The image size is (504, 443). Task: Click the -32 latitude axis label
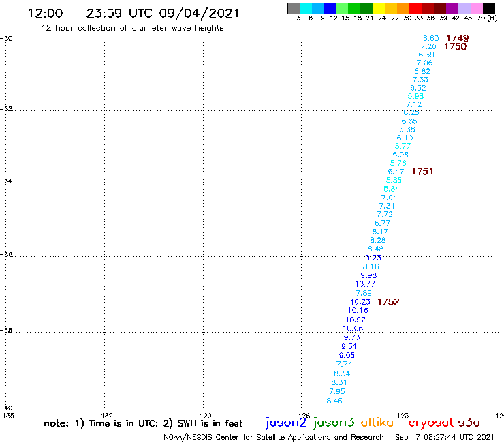6,109
